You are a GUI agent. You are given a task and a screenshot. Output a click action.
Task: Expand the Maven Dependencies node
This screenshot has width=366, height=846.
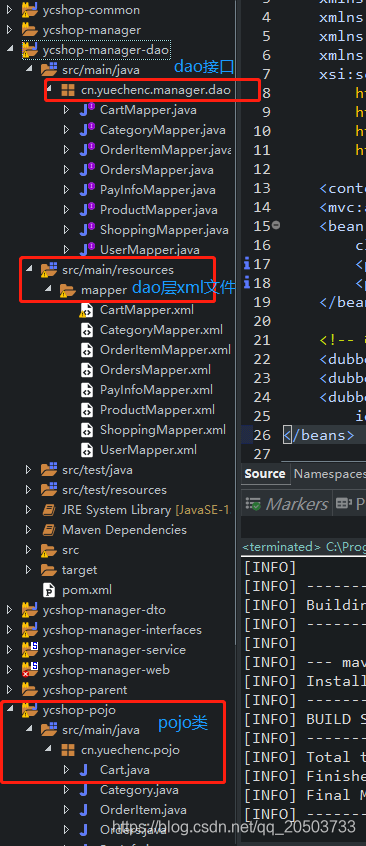(x=29, y=530)
